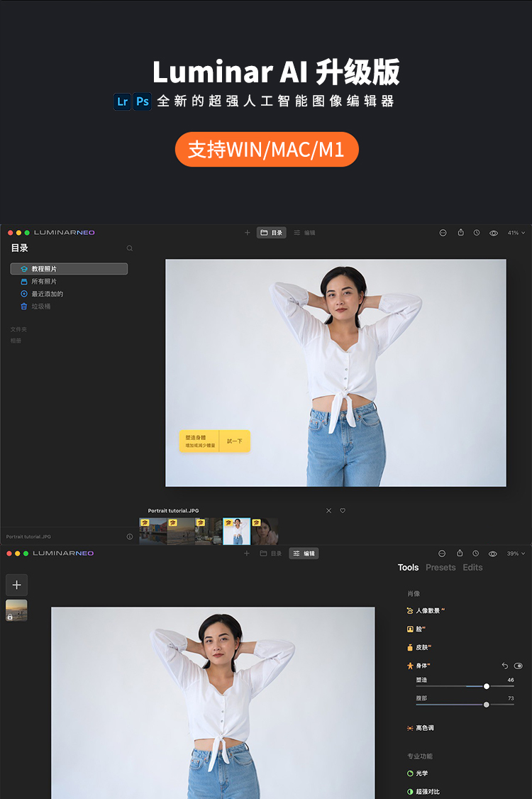
Task: Select the highlighted portrait thumbnail in filmstrip
Action: (x=237, y=531)
